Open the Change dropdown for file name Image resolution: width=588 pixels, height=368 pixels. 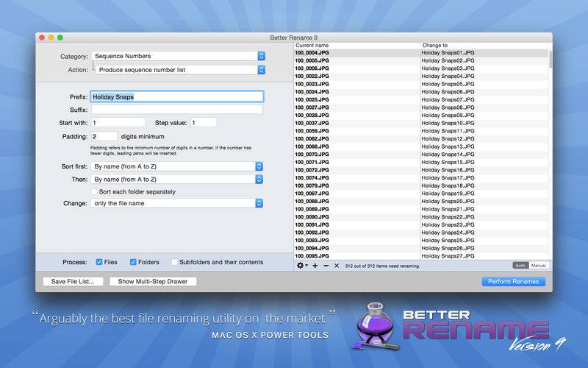[x=177, y=203]
